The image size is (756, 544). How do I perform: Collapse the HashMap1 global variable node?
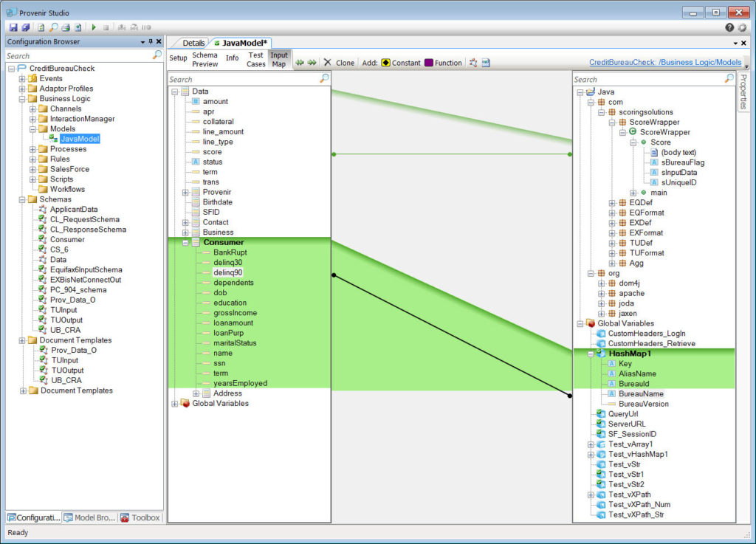click(591, 354)
